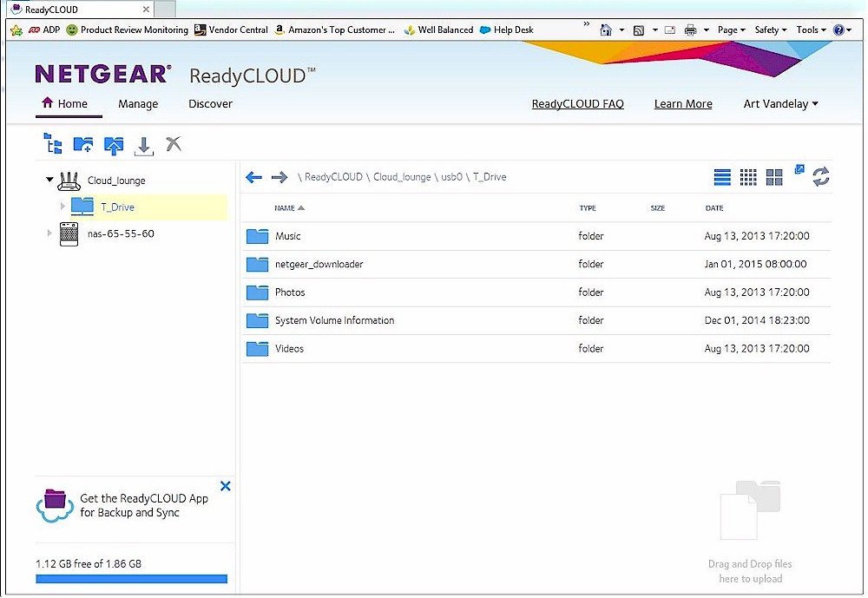Select the ReadyCLOUD browser tab
The image size is (868, 598).
(x=81, y=10)
